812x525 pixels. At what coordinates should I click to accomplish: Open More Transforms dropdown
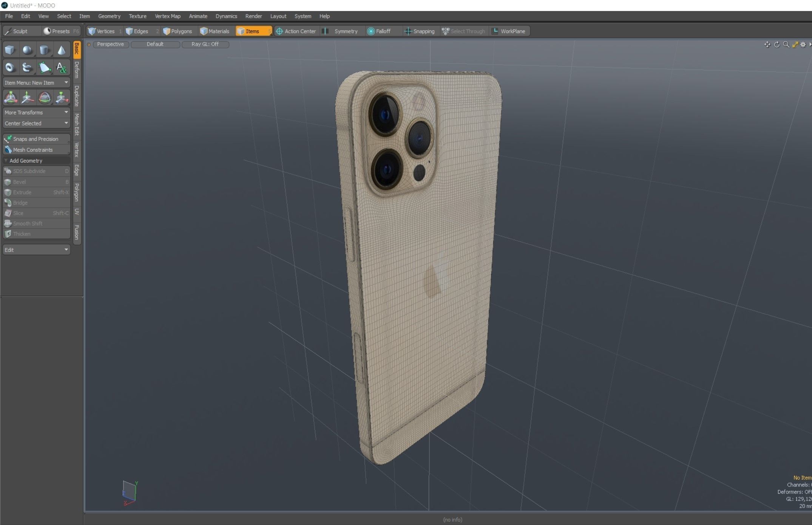[x=36, y=112]
